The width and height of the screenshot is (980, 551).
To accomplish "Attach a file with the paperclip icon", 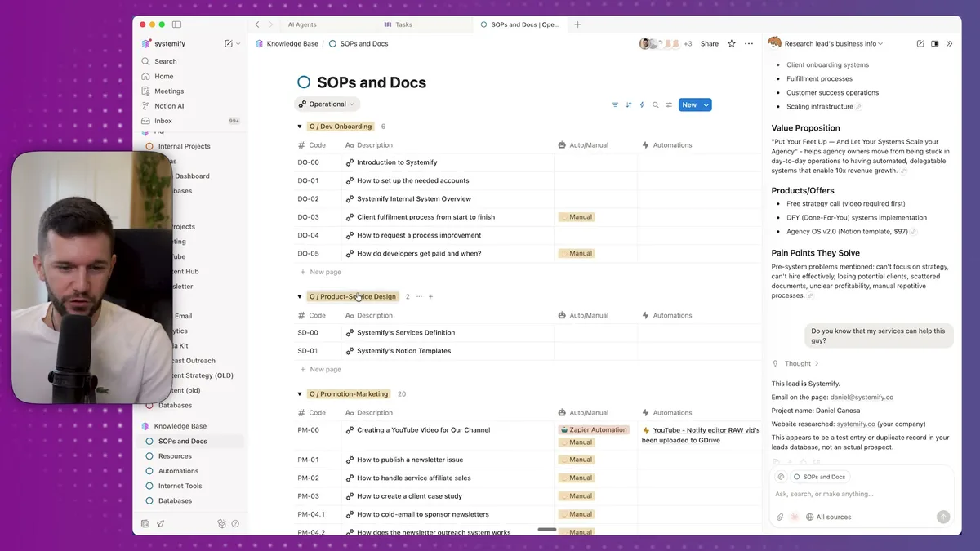I will [779, 516].
